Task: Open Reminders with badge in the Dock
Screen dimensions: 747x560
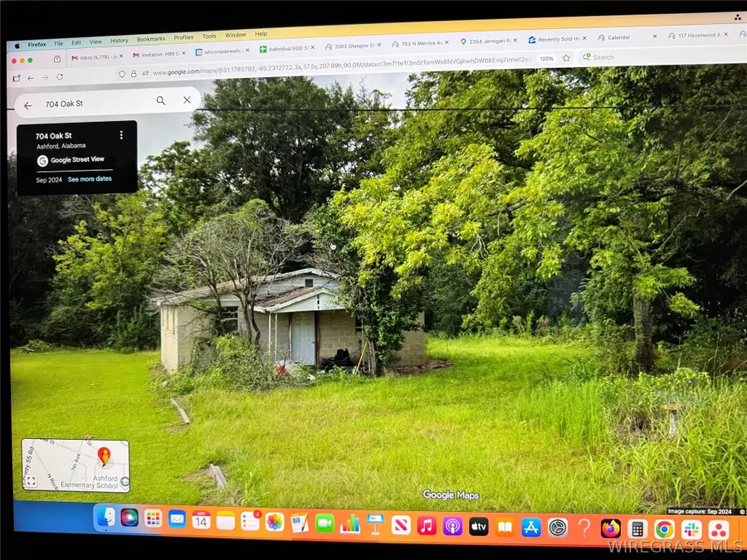Action: 250,522
